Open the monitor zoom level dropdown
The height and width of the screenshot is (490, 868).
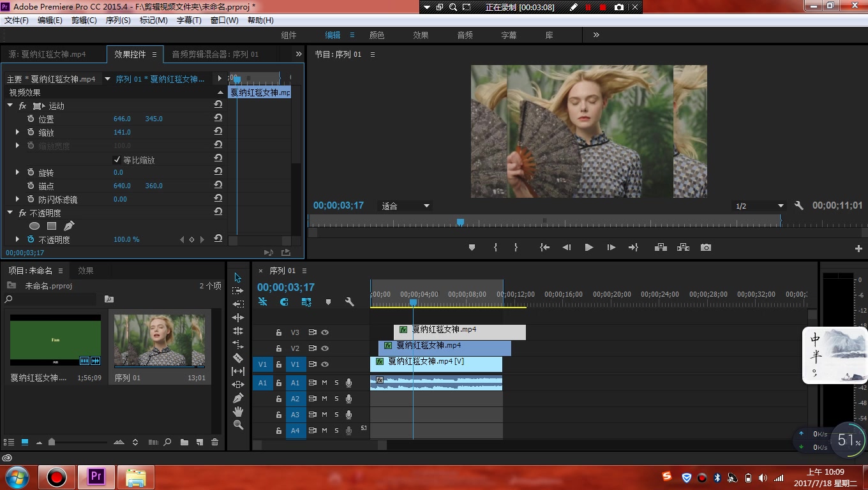(x=406, y=206)
